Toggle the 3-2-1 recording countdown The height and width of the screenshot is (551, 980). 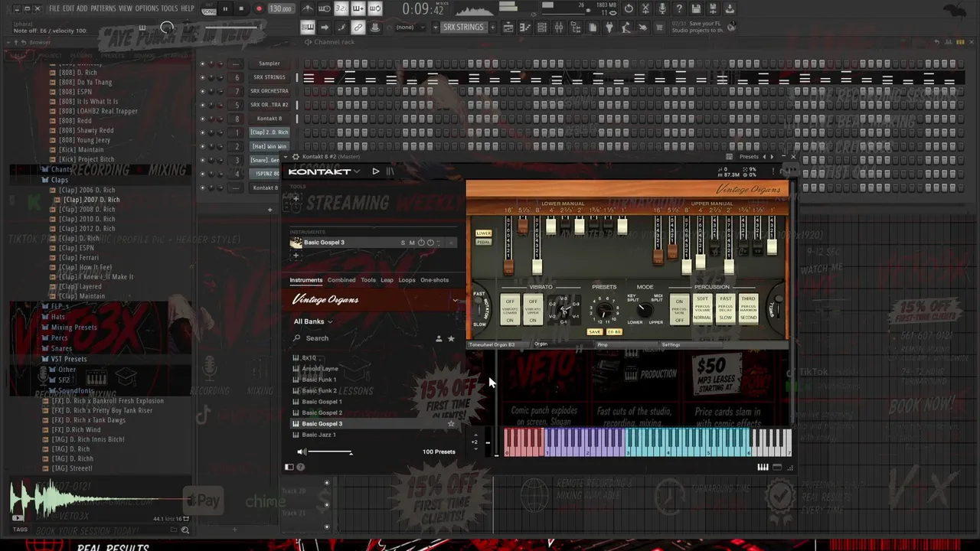click(341, 8)
